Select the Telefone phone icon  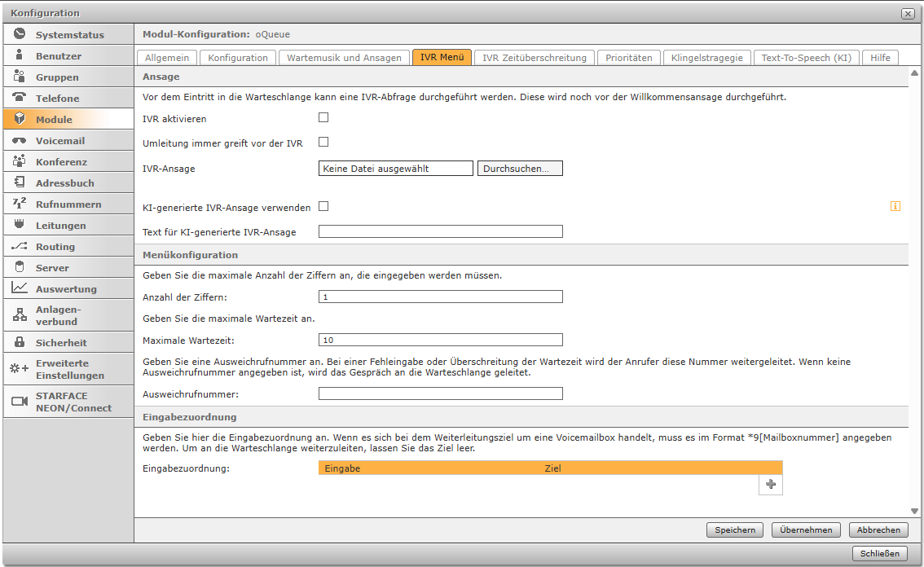click(20, 98)
